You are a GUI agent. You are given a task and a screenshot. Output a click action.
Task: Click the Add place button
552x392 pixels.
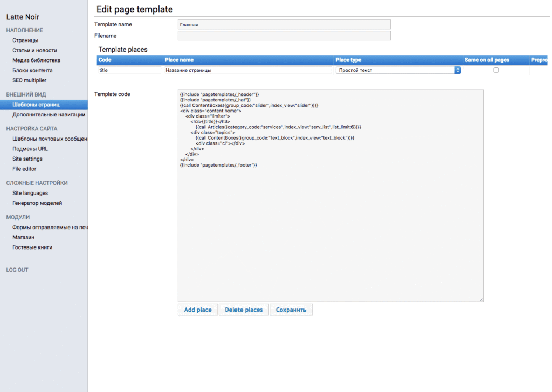pyautogui.click(x=197, y=310)
